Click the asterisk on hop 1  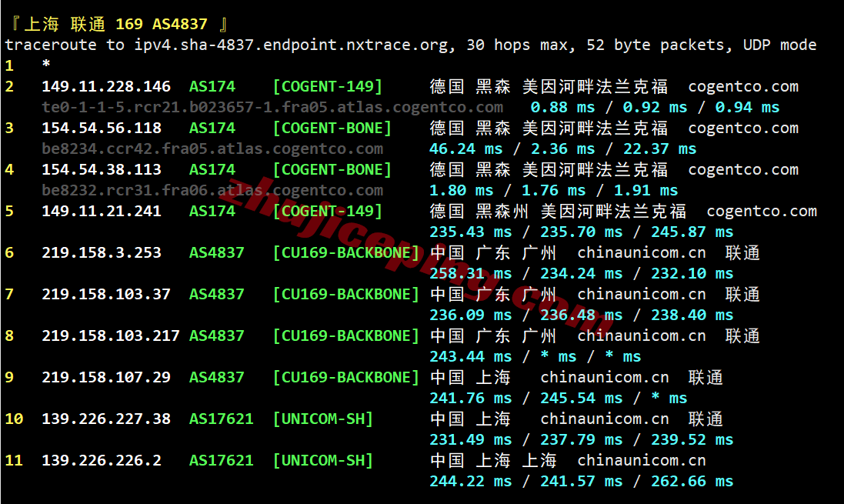pyautogui.click(x=46, y=64)
